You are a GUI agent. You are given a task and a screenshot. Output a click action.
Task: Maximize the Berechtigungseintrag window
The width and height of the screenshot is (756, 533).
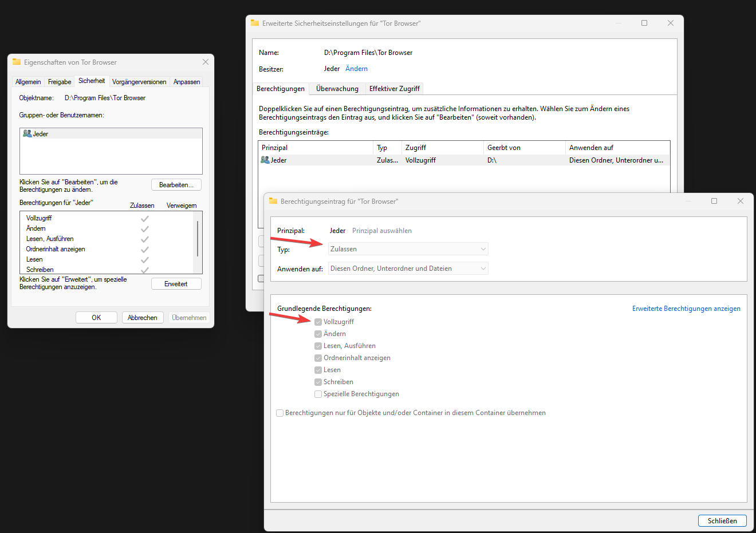pyautogui.click(x=714, y=201)
